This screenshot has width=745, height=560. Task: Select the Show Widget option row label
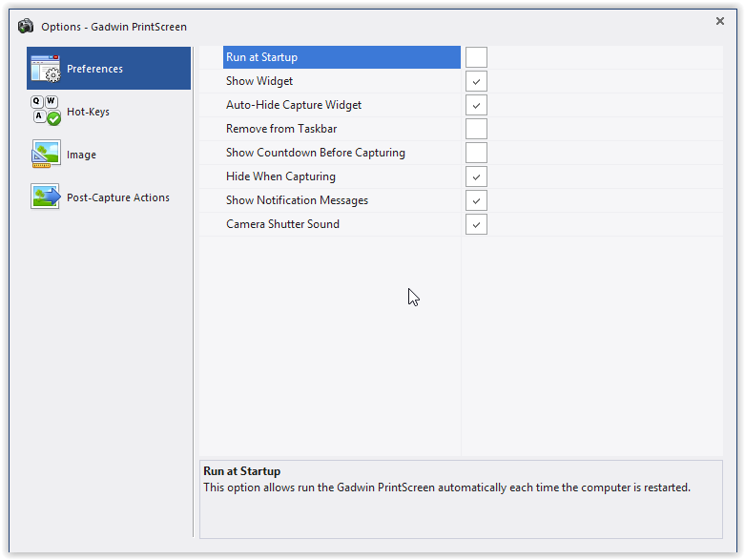tap(259, 81)
